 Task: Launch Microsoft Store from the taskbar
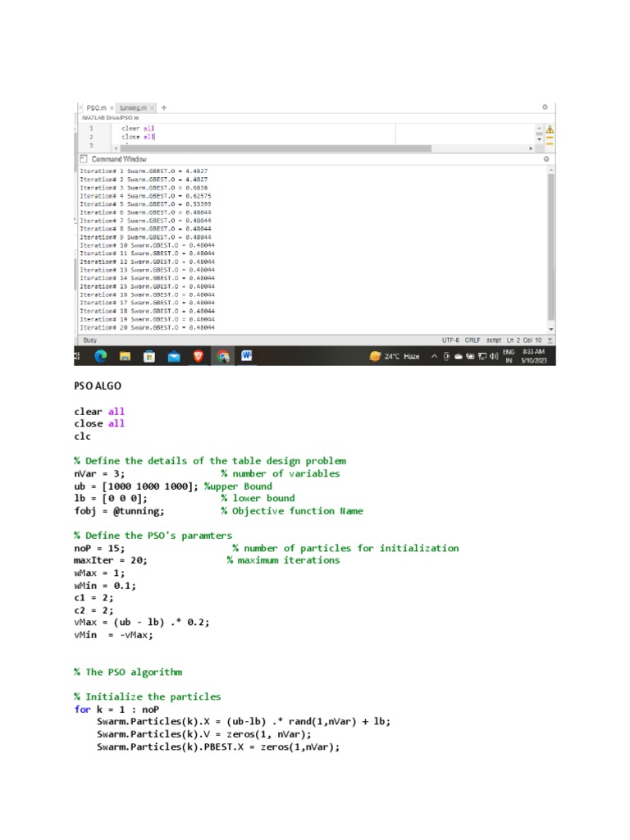[148, 356]
